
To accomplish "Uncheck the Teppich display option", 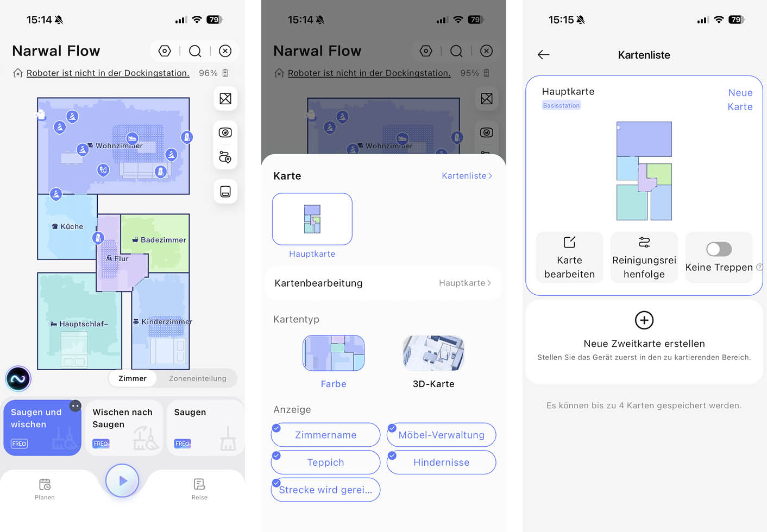I will pyautogui.click(x=325, y=462).
